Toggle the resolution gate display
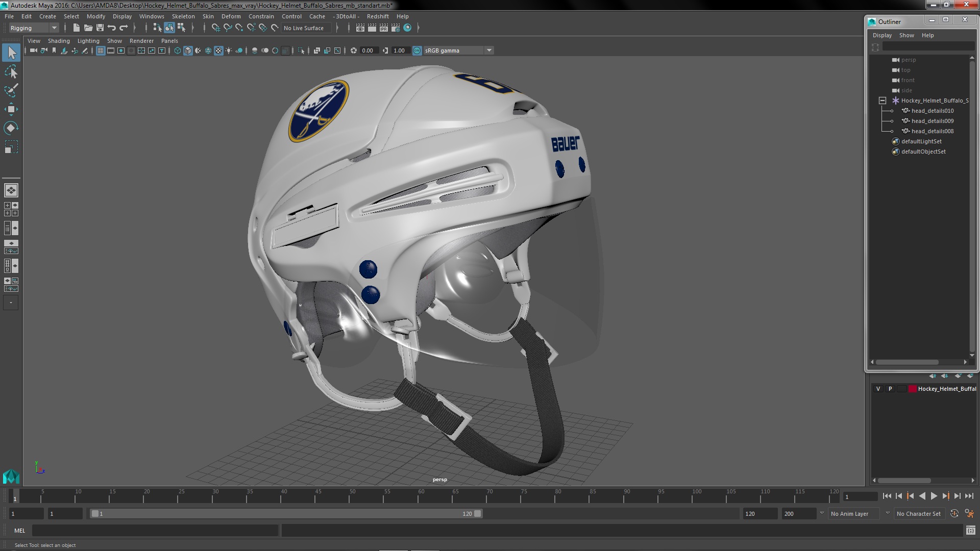 coord(121,51)
